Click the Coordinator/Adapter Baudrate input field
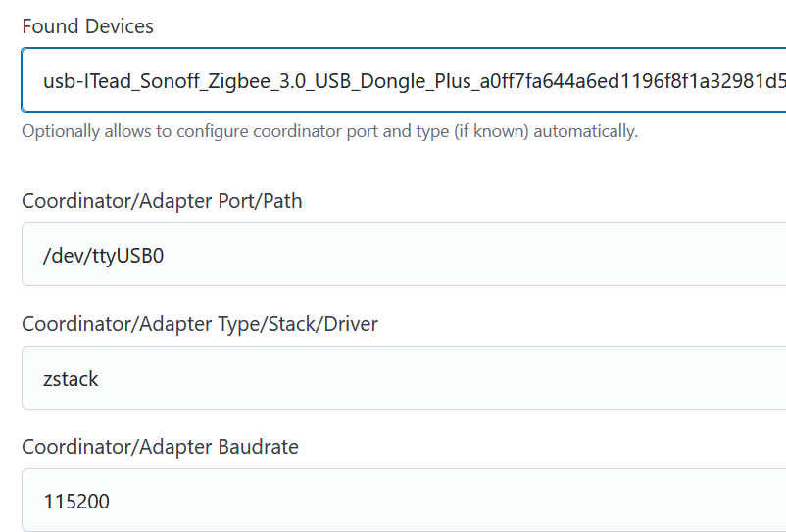This screenshot has width=786, height=532. pyautogui.click(x=404, y=501)
